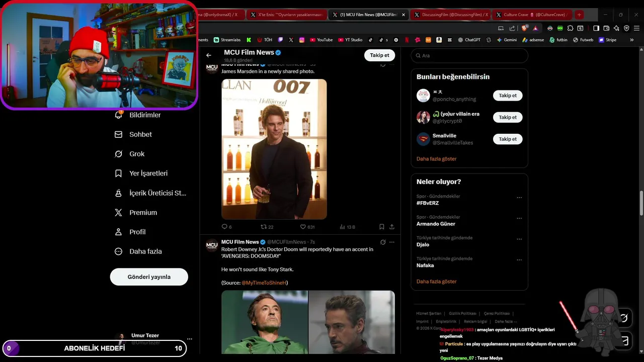The width and height of the screenshot is (644, 362).
Task: Open Brave VPN shield icon
Action: (x=626, y=28)
